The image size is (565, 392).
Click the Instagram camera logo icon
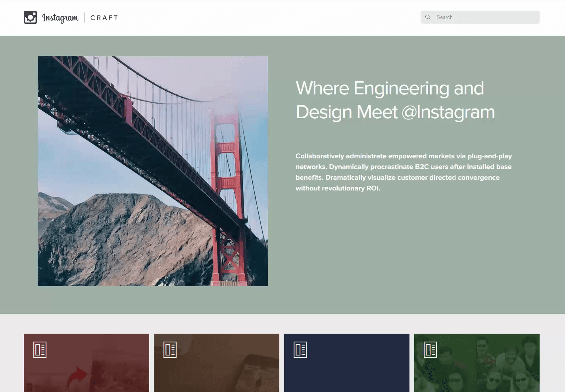(30, 17)
